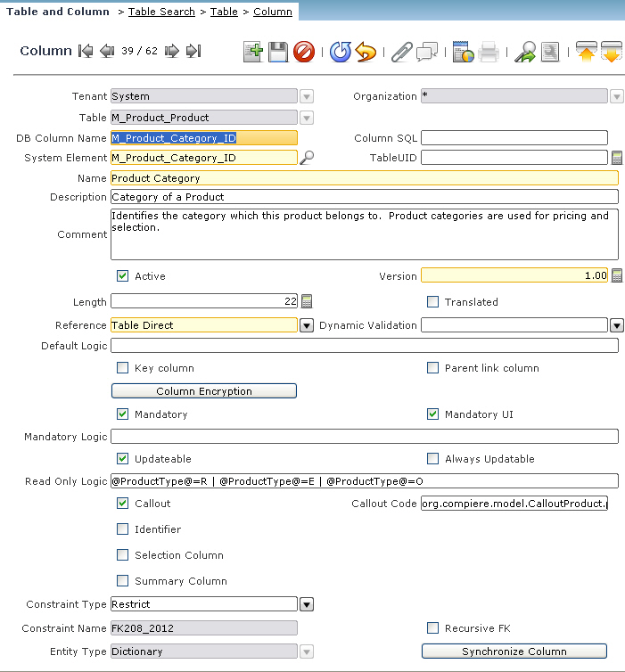Click the red delete record icon

click(303, 52)
